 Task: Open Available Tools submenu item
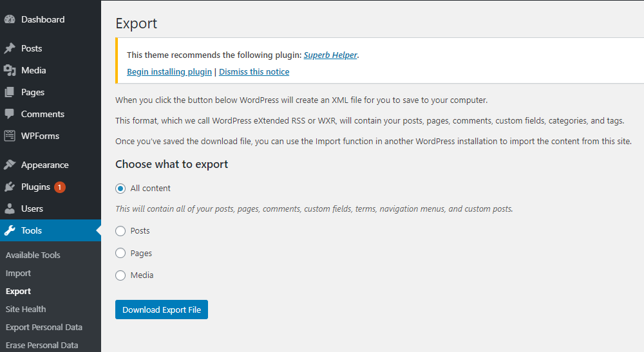pyautogui.click(x=33, y=255)
